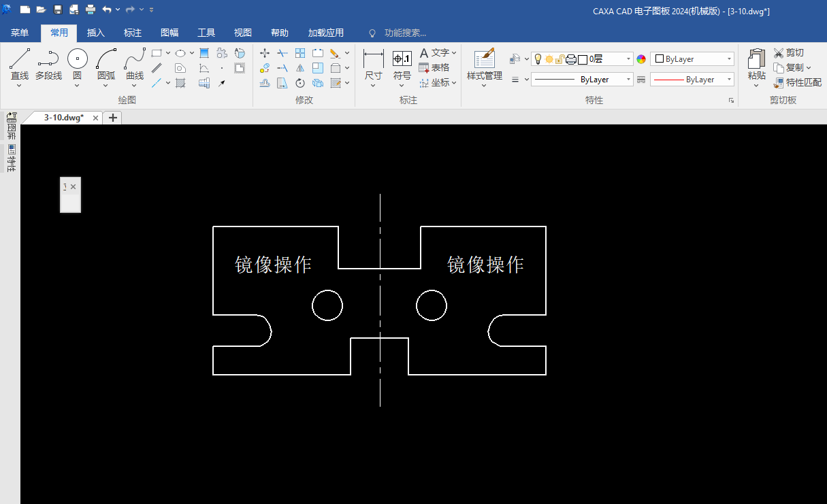
Task: Click the 特性匹配 match properties button
Action: click(x=798, y=83)
